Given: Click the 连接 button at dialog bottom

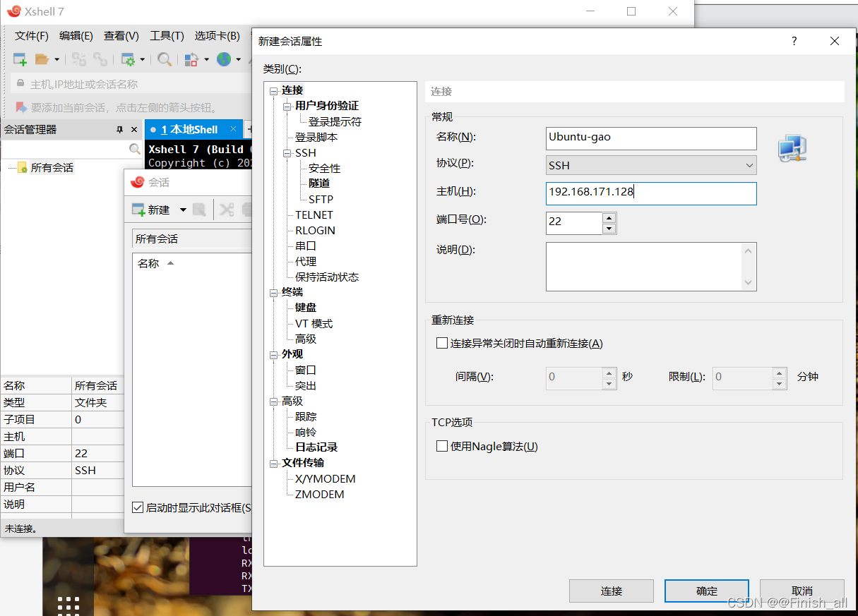Looking at the screenshot, I should point(612,591).
